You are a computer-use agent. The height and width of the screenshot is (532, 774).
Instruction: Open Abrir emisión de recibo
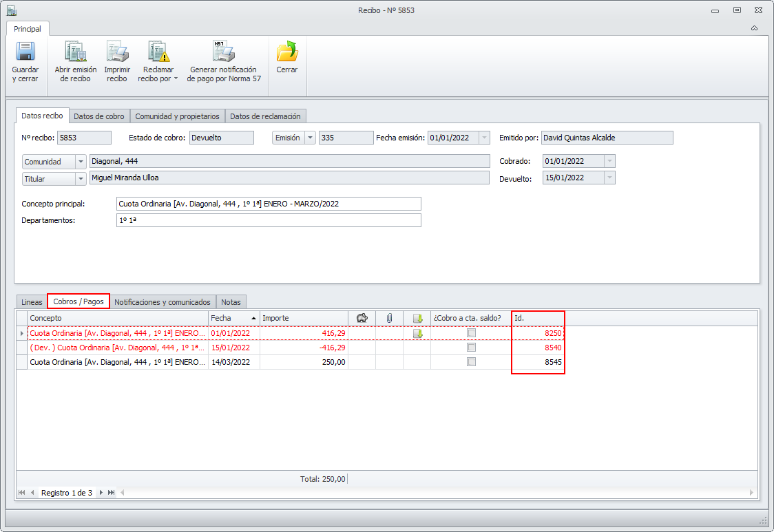pos(75,53)
